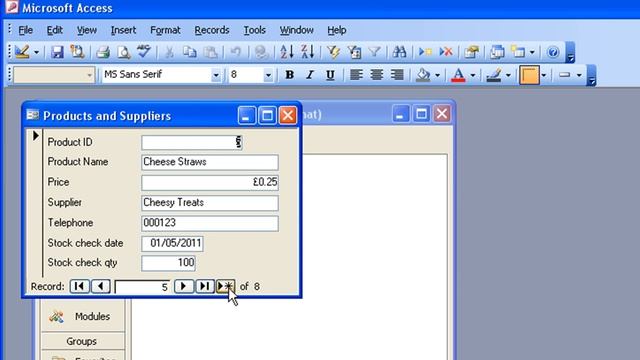This screenshot has width=640, height=360.
Task: Open the Object selector combo box
Action: tap(54, 75)
